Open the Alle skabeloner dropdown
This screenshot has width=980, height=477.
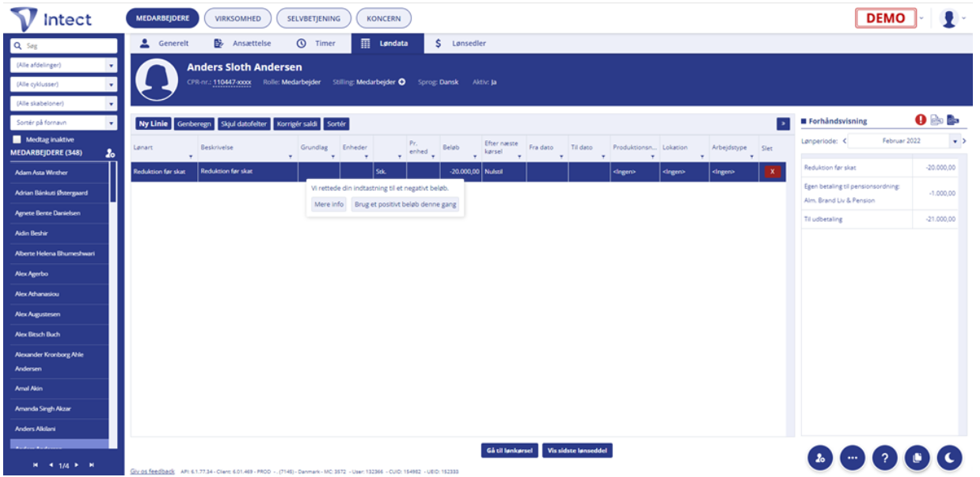(63, 103)
